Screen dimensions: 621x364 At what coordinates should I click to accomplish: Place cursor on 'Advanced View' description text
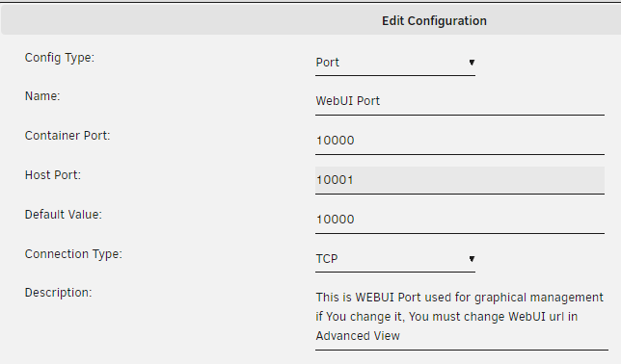point(358,336)
